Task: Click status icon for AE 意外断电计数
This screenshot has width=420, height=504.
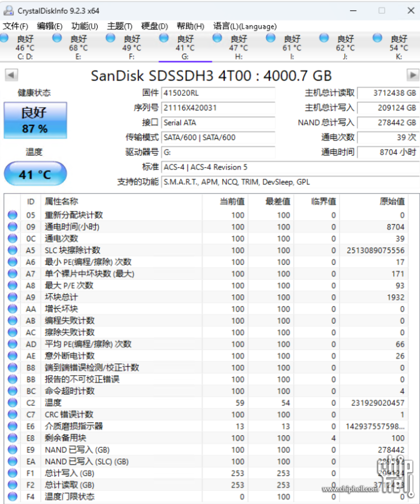Action: click(12, 356)
